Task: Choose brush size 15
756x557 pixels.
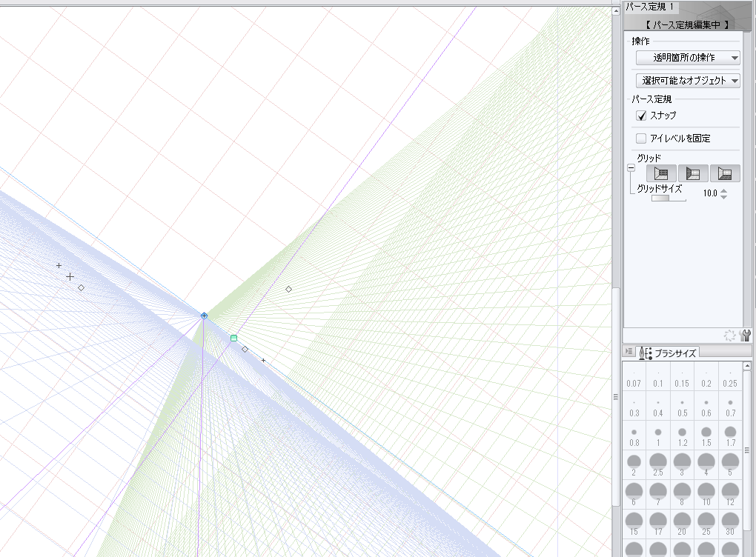Action: [634, 524]
